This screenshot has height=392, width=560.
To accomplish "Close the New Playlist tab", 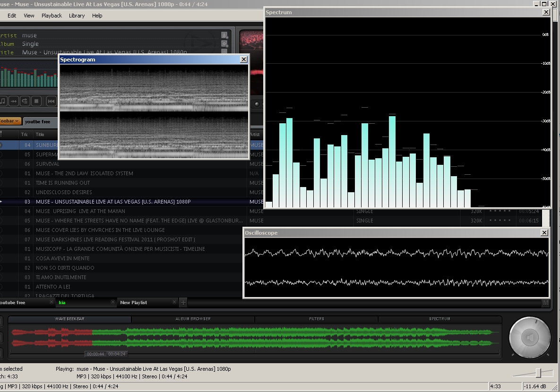I will click(x=174, y=302).
